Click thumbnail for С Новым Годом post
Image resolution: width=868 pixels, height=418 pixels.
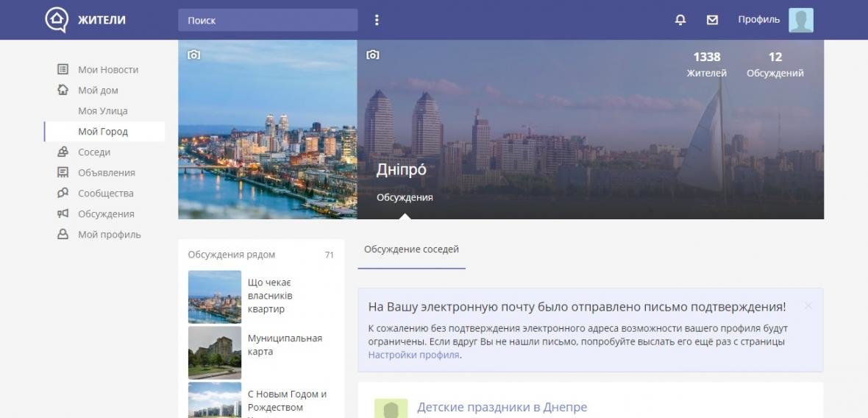tap(215, 400)
